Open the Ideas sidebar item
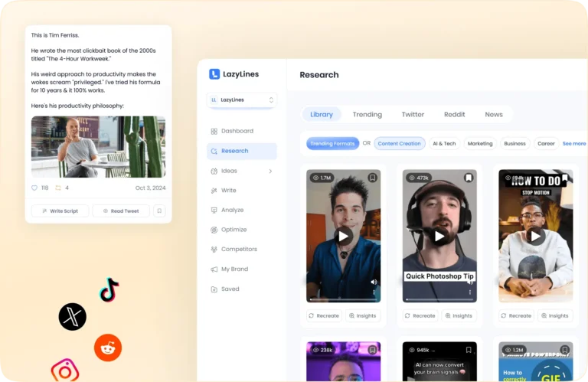 click(242, 171)
